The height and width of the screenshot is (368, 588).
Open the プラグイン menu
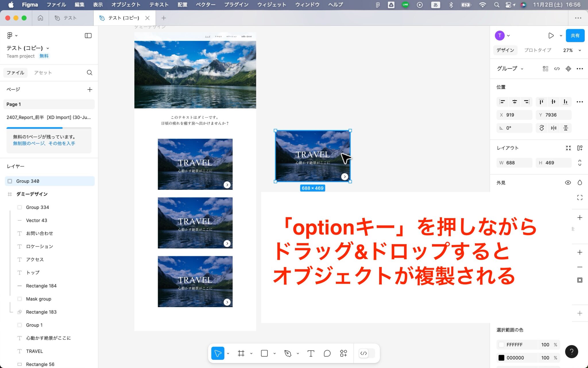tap(236, 5)
